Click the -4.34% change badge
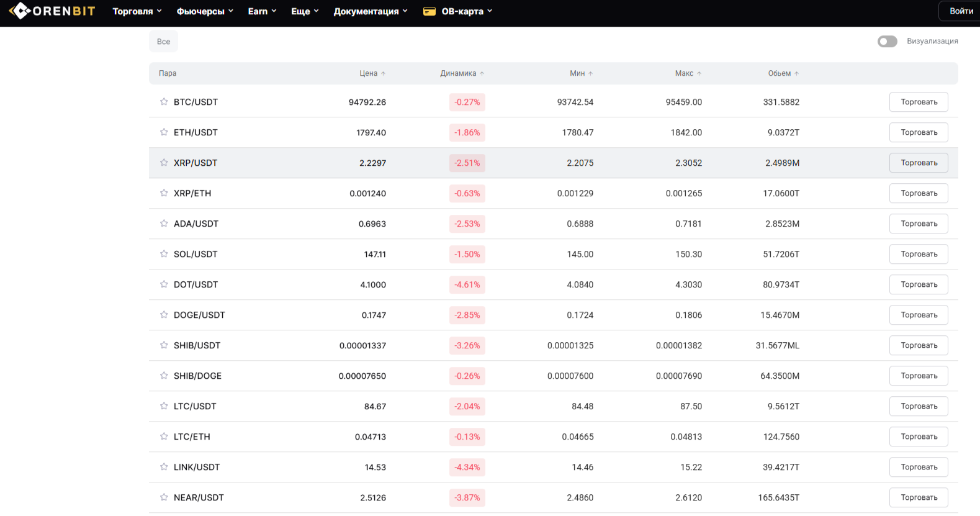 pos(467,467)
